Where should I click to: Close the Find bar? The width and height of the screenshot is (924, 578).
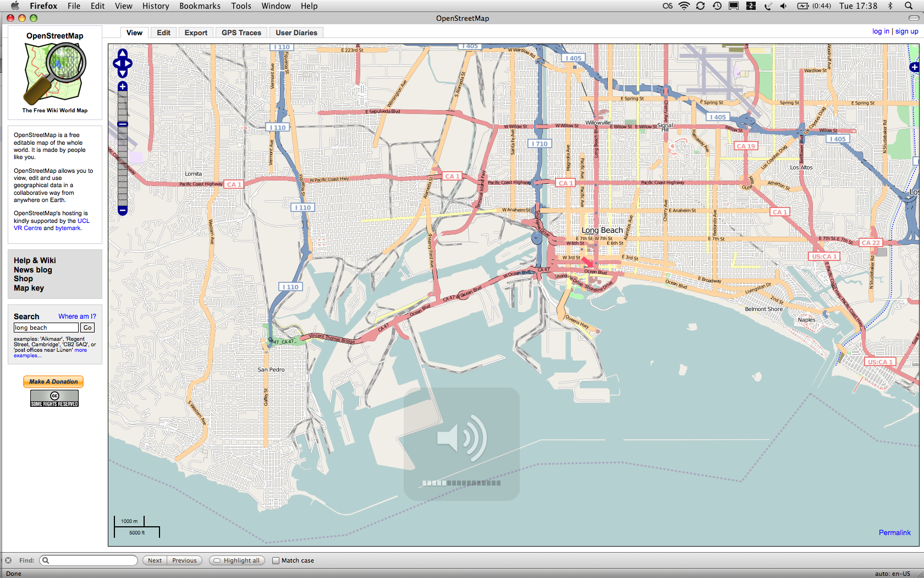point(8,560)
